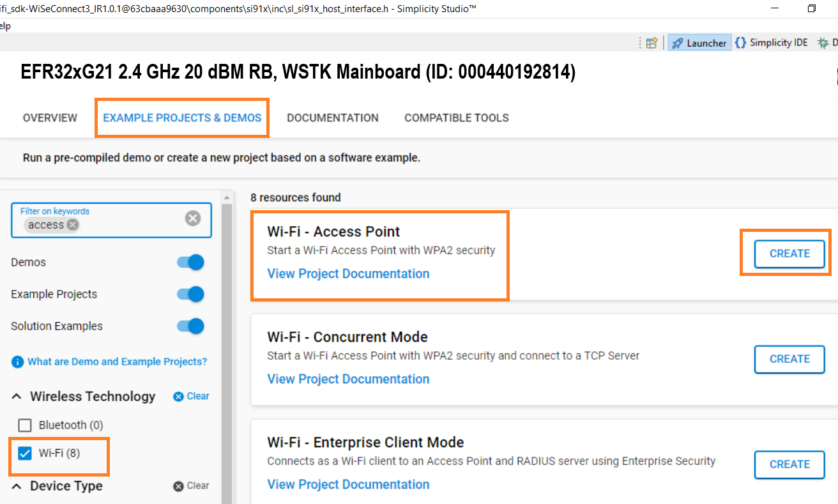Toggle the Example Projects switch
838x504 pixels.
(x=190, y=294)
